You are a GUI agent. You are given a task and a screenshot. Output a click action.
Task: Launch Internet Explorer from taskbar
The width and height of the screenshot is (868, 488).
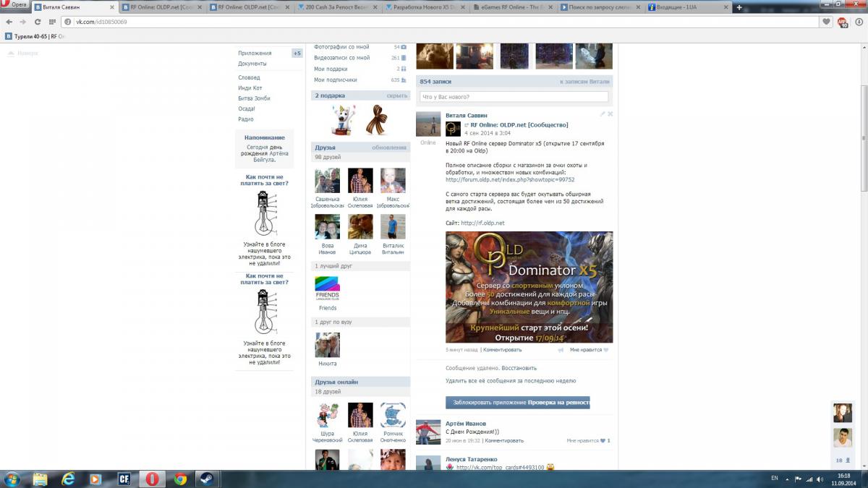68,479
